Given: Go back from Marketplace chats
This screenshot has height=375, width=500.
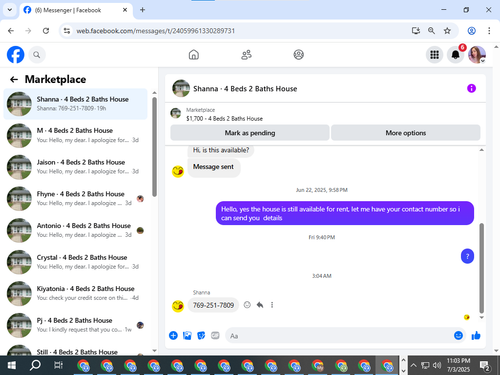Looking at the screenshot, I should [x=14, y=79].
